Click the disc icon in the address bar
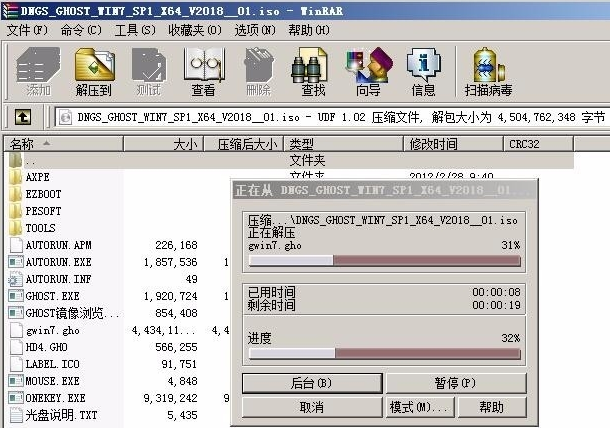The width and height of the screenshot is (610, 428). (x=66, y=117)
